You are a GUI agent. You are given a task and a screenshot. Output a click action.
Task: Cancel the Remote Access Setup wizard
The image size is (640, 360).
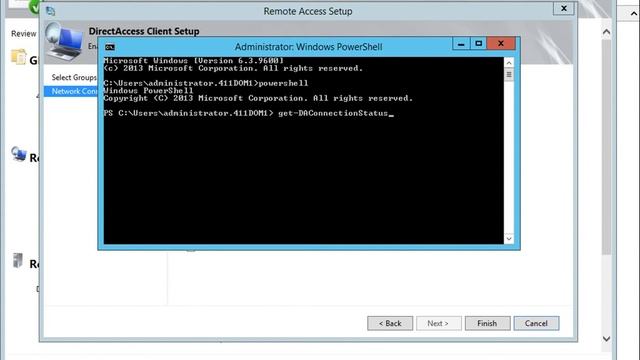click(536, 323)
